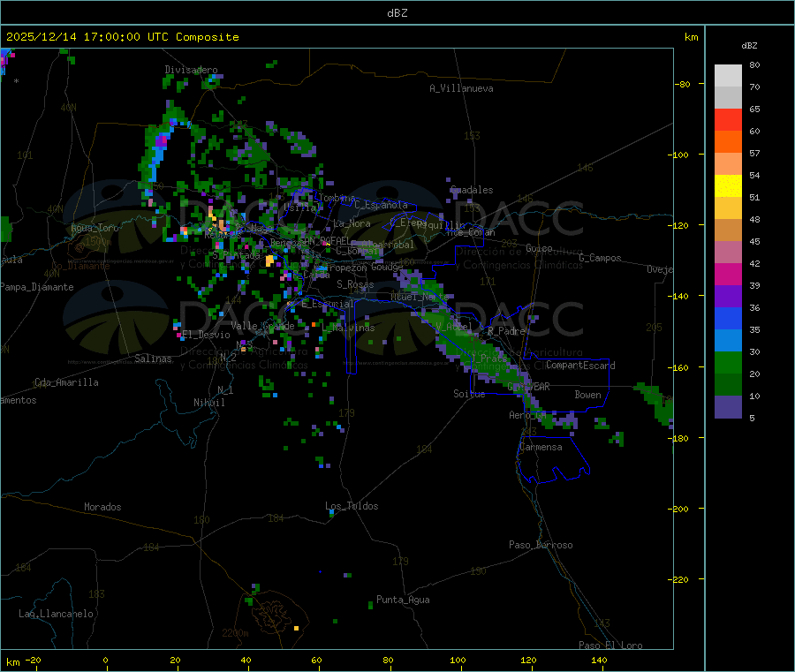Click the 'Carmensa' location label
Screen dimensions: 795x672
tap(541, 447)
